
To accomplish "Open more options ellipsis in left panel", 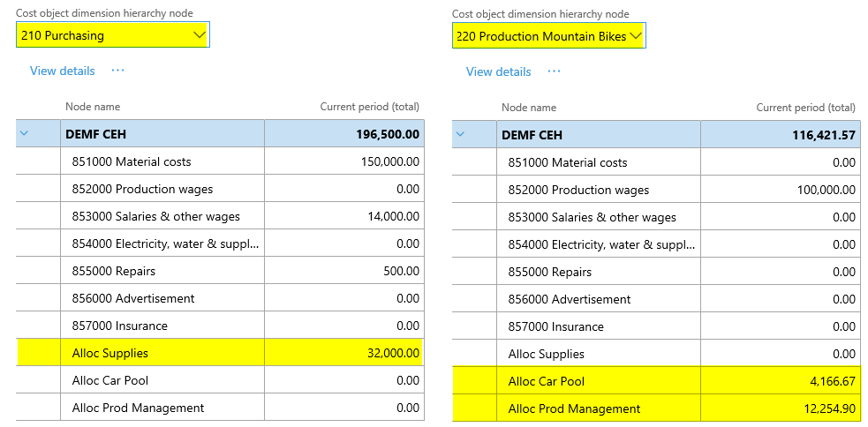I will point(117,71).
